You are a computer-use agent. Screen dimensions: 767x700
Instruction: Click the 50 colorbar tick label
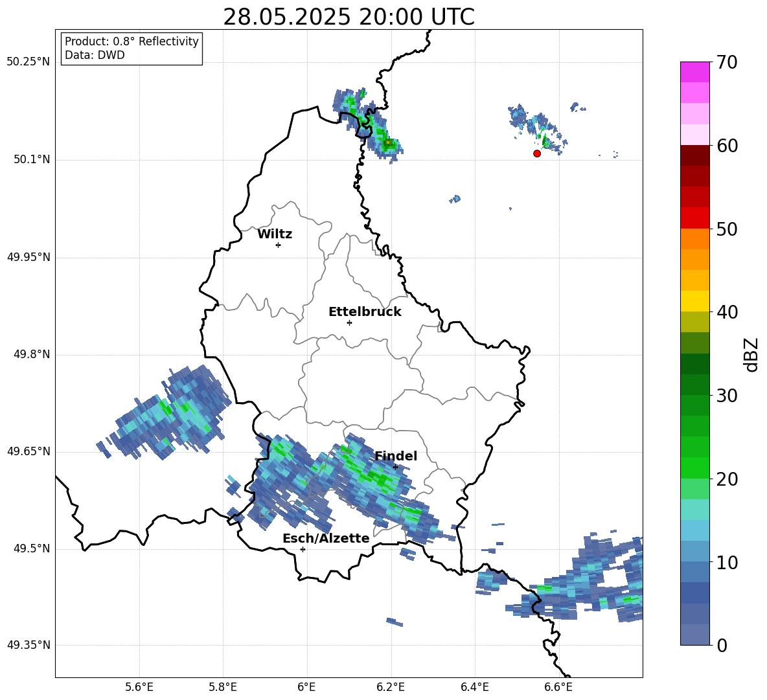click(x=727, y=229)
